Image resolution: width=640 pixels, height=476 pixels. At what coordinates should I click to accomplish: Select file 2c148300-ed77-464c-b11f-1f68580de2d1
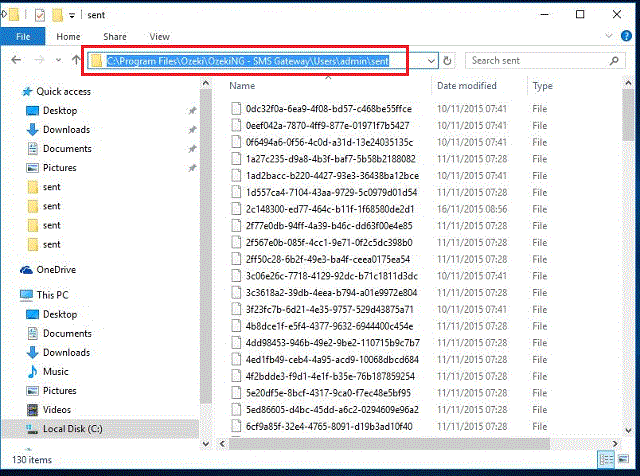coord(330,209)
